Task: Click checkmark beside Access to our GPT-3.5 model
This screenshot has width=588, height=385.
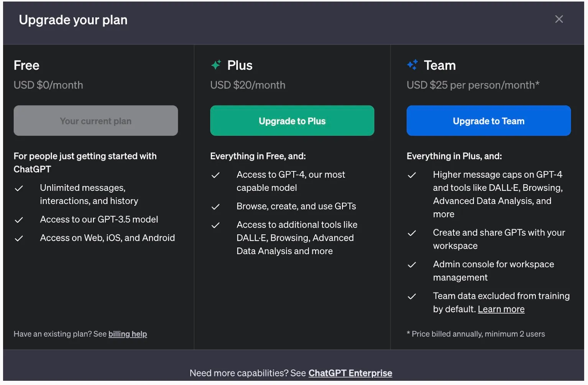Action: pos(19,220)
